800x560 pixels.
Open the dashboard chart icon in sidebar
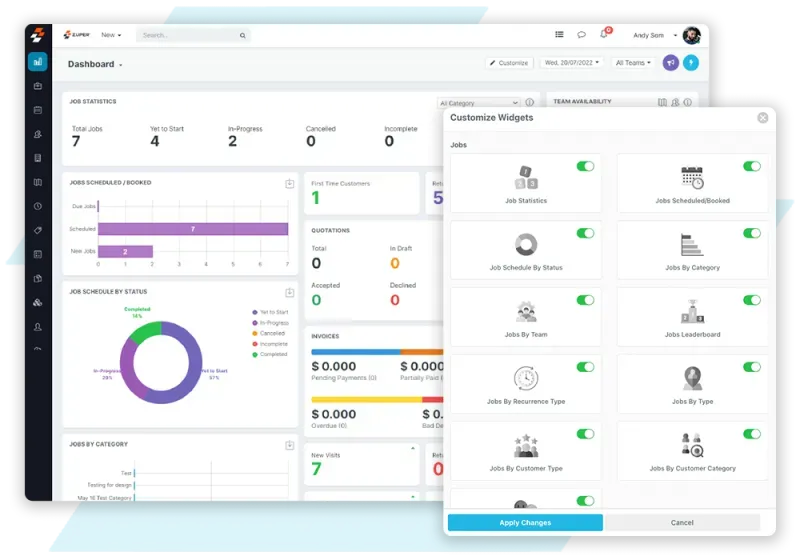pyautogui.click(x=38, y=62)
